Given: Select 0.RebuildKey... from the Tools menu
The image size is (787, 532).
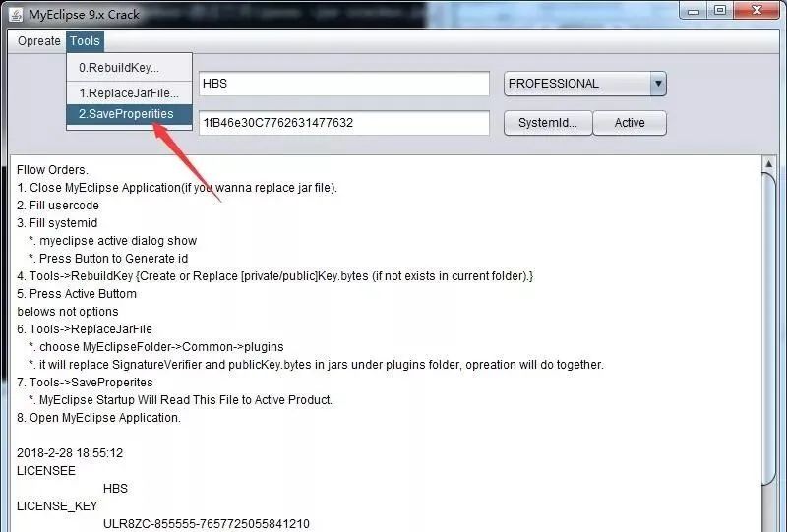Looking at the screenshot, I should (119, 68).
